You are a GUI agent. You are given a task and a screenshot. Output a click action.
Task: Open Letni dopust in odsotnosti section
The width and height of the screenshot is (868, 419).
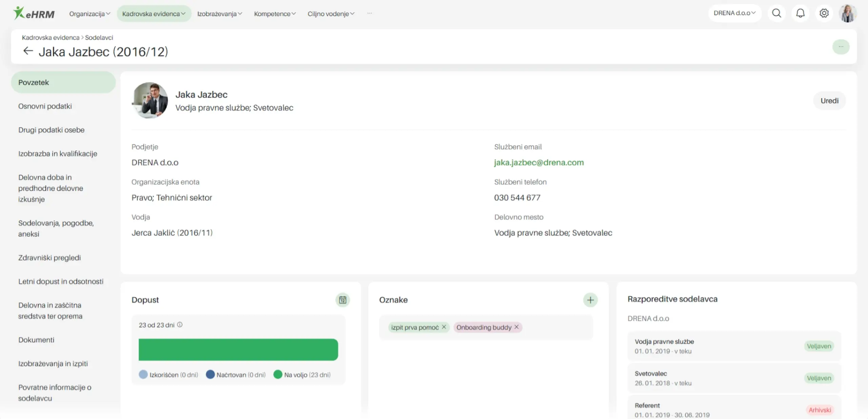pos(61,281)
